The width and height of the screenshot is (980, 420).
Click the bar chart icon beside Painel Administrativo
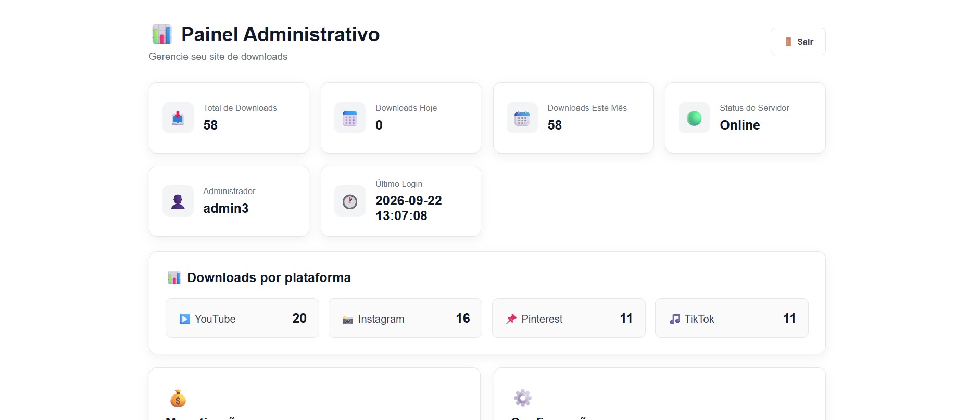coord(162,34)
